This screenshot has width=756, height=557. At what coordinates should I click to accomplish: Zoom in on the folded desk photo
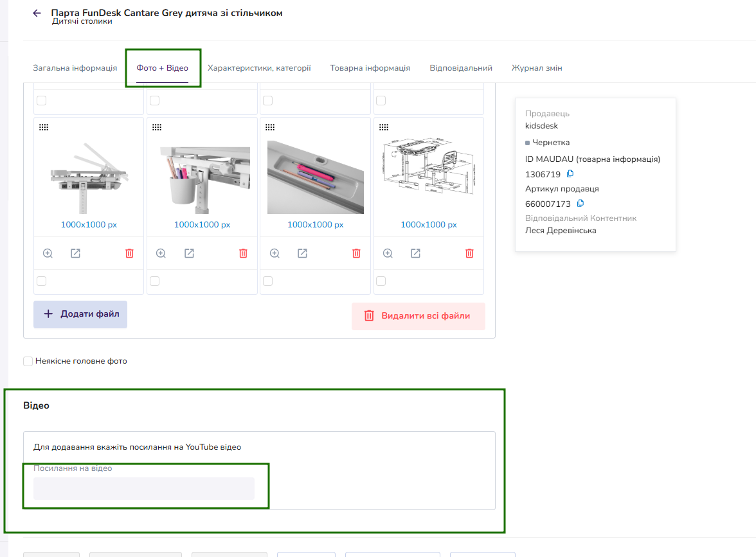coord(48,253)
